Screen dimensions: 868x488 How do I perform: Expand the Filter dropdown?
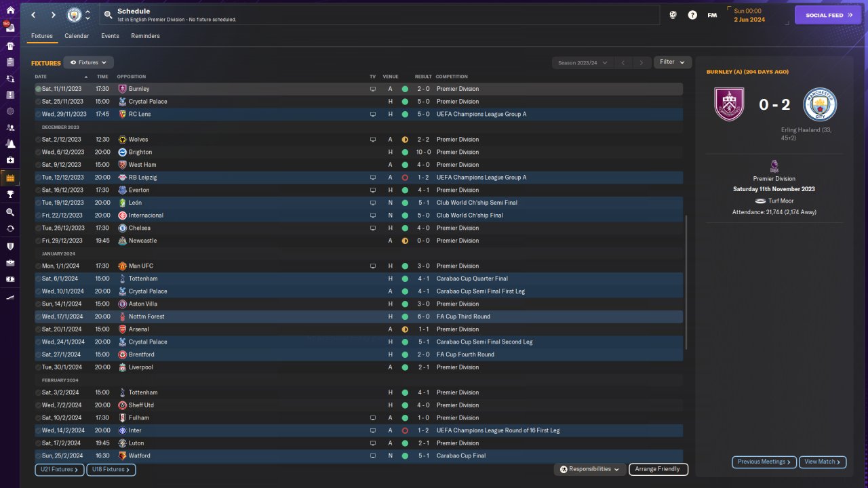(673, 62)
